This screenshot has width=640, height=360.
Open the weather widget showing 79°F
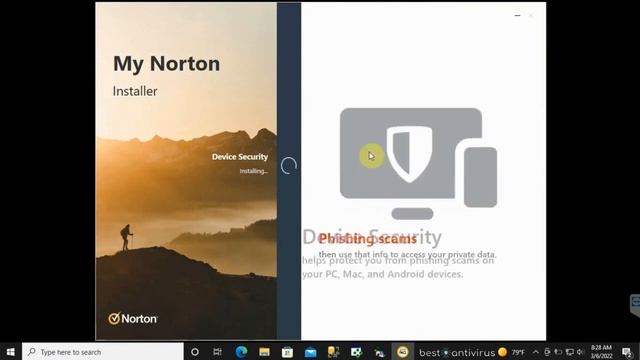512,352
